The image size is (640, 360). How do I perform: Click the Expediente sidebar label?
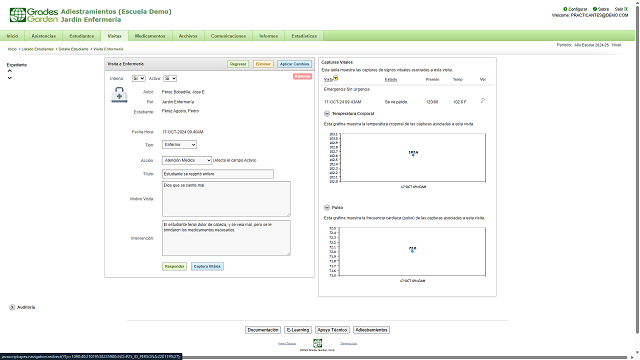point(17,65)
